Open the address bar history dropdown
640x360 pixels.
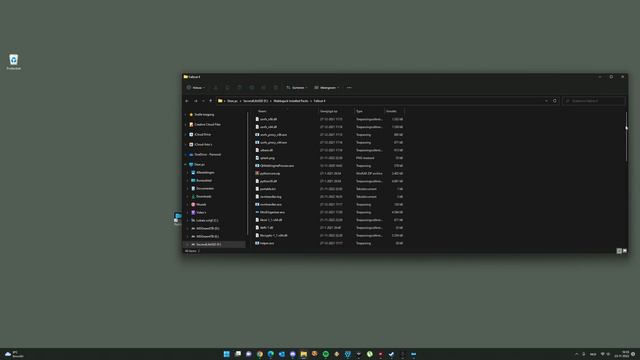tap(546, 101)
